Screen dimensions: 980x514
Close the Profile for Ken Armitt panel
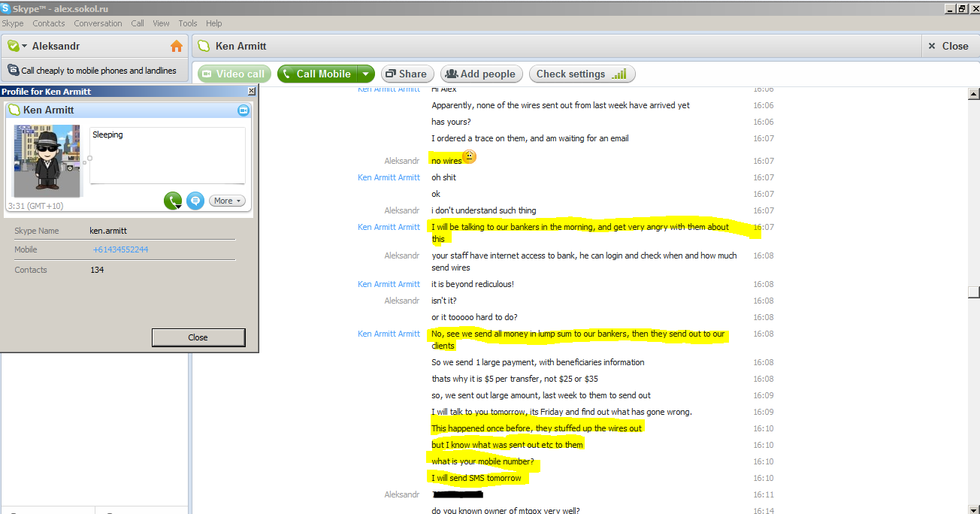(x=252, y=91)
